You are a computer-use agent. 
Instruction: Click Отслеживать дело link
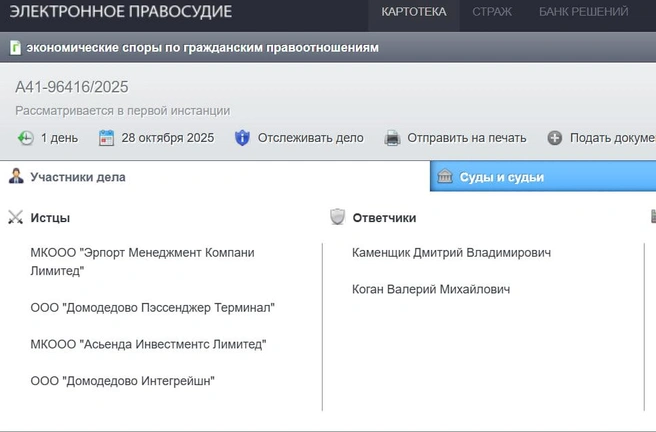[310, 138]
